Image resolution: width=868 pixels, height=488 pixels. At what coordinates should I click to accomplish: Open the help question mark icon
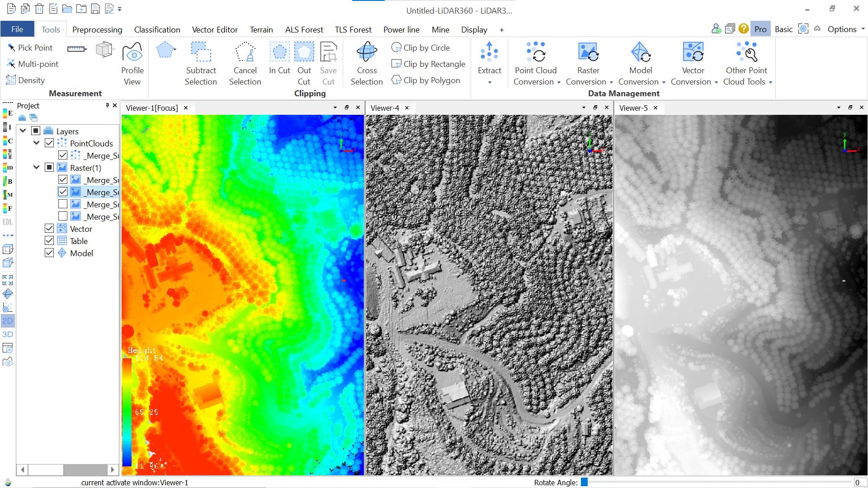coord(743,29)
